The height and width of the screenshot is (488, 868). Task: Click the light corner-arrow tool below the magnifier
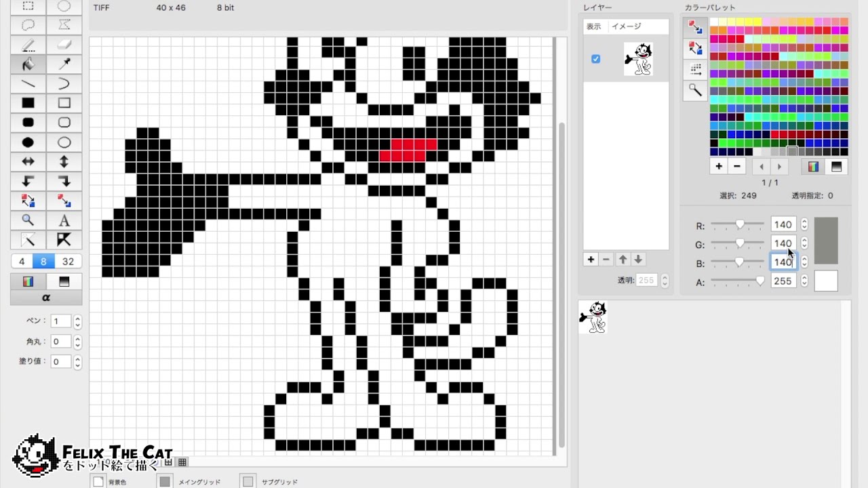(28, 240)
